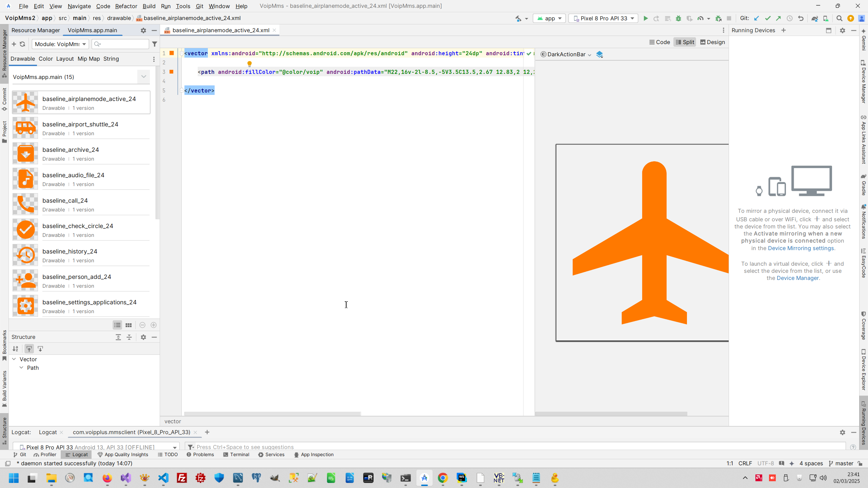Refresh the resource list
This screenshot has height=488, width=868.
pyautogui.click(x=22, y=44)
